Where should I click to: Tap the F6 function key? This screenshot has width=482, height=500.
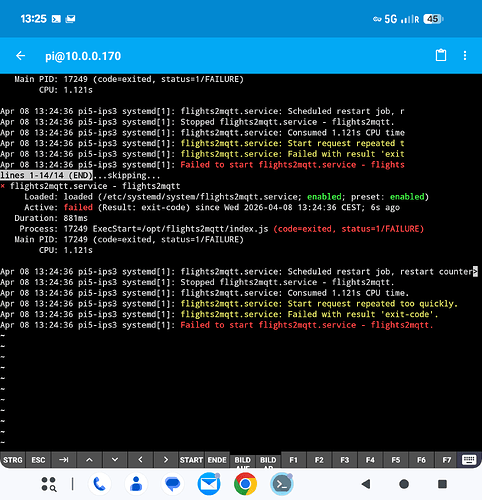pyautogui.click(x=421, y=460)
